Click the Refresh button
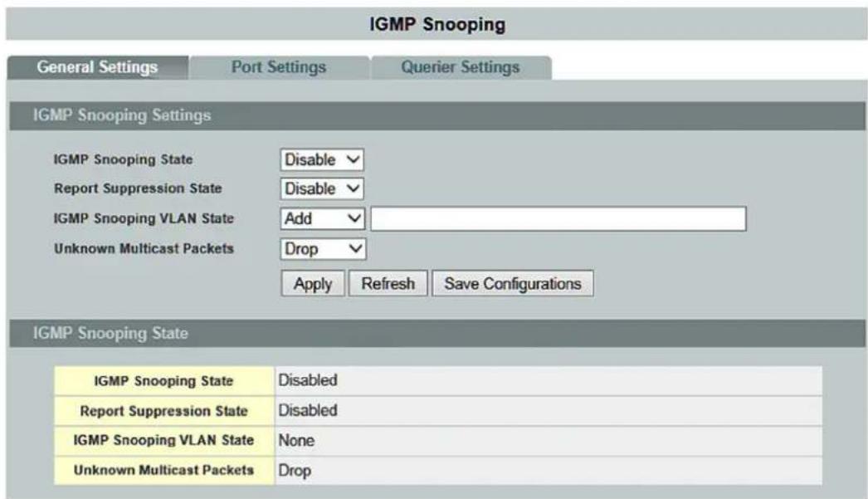Image resolution: width=868 pixels, height=499 pixels. pyautogui.click(x=388, y=284)
